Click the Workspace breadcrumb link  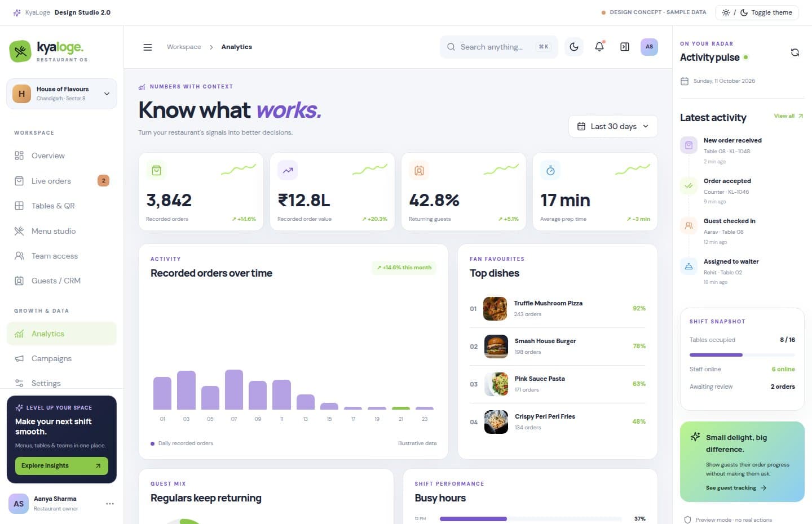(184, 47)
